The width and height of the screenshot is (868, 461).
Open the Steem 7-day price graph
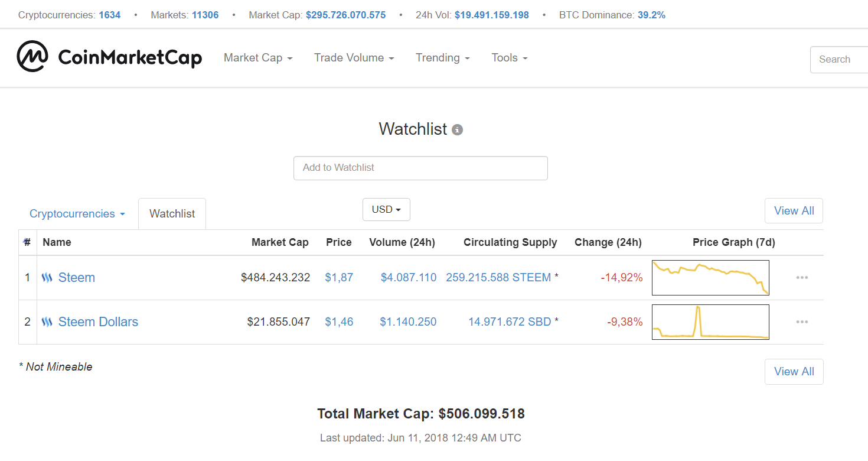click(x=710, y=278)
